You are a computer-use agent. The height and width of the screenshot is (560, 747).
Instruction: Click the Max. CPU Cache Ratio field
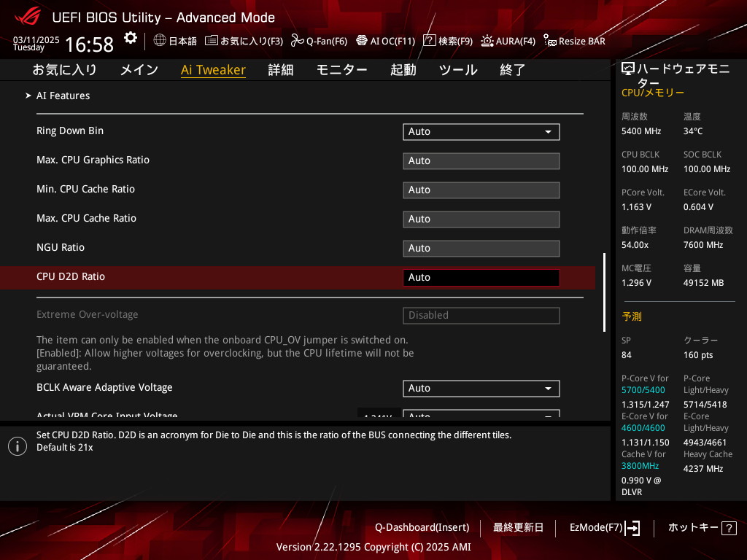click(481, 219)
